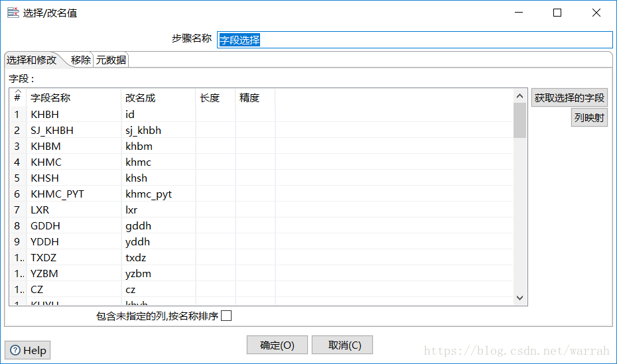Check 包含未指定的列,按名称排序 checkbox
Screen dimensions: 617x364
point(226,316)
